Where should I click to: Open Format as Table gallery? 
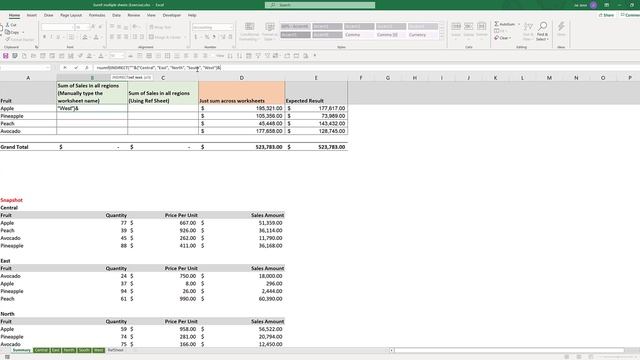coord(269,31)
